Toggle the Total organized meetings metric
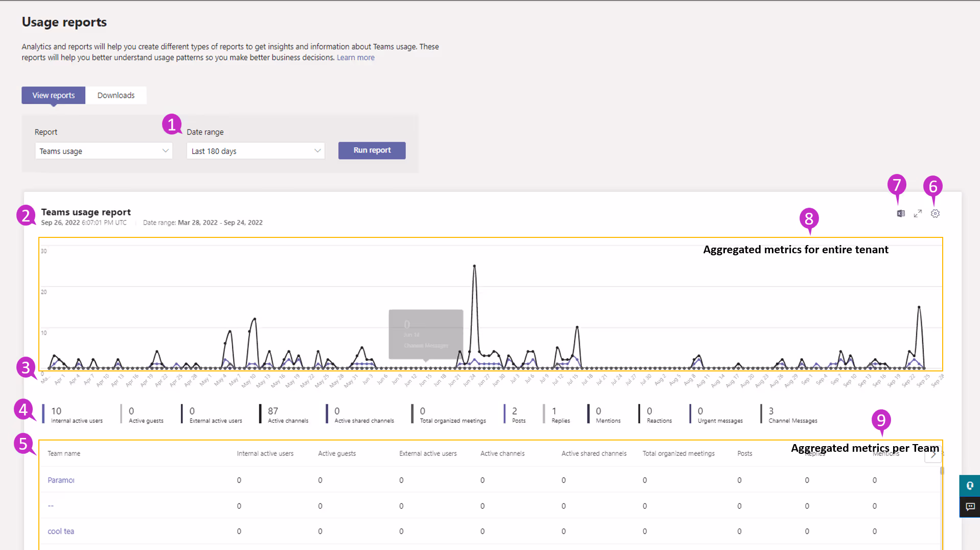Screen dimensions: 980x550 click(x=449, y=414)
